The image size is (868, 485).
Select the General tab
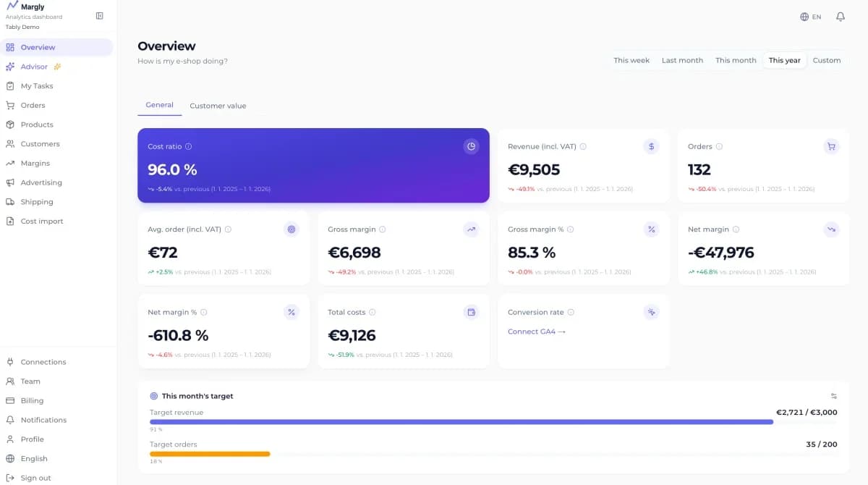click(158, 104)
